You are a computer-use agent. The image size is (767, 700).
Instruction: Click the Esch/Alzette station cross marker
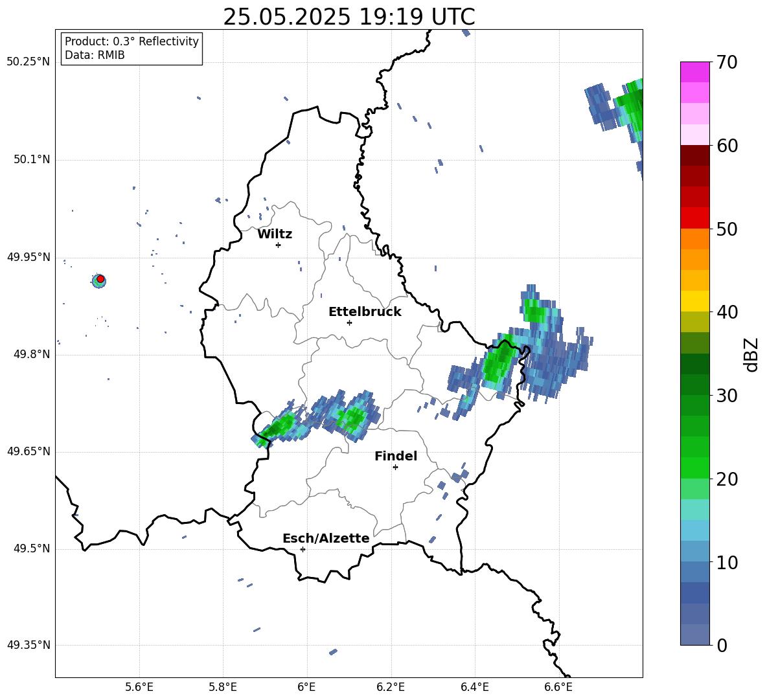pos(303,549)
